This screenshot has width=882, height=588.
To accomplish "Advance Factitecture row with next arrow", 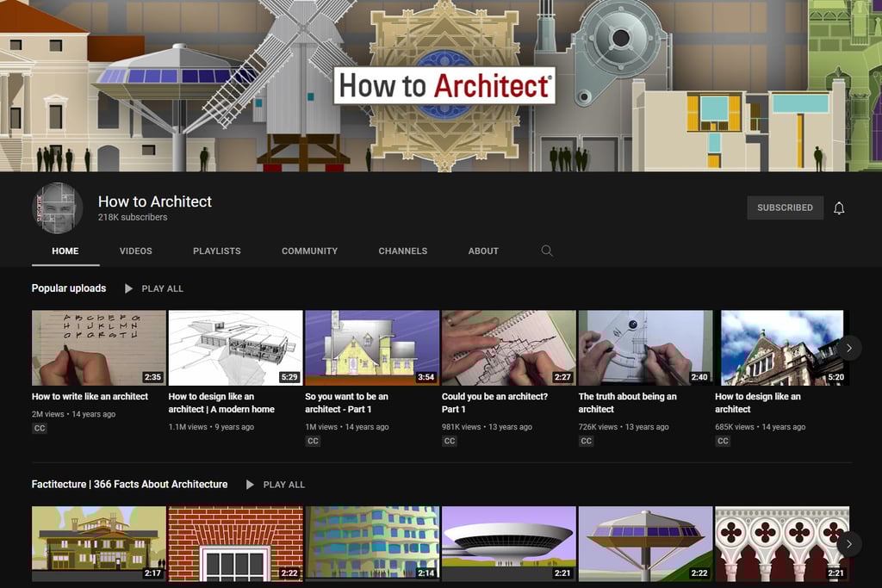I will point(848,544).
